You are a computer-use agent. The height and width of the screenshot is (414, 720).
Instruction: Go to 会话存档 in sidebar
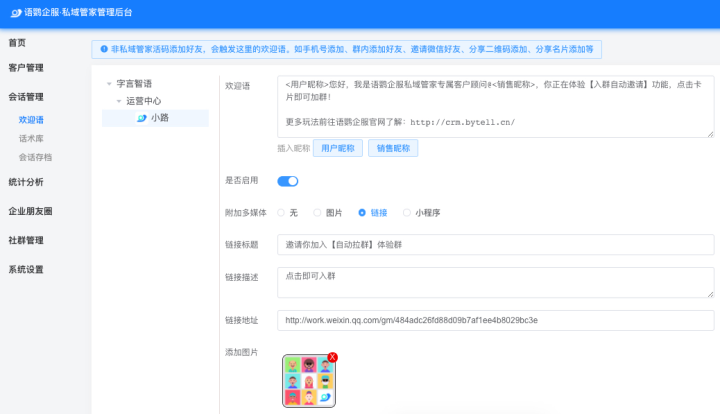[x=35, y=157]
